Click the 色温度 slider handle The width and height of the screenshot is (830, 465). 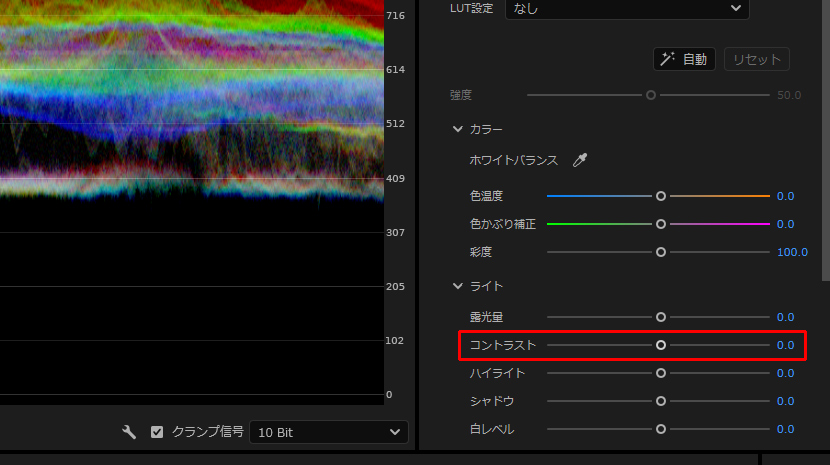(661, 196)
